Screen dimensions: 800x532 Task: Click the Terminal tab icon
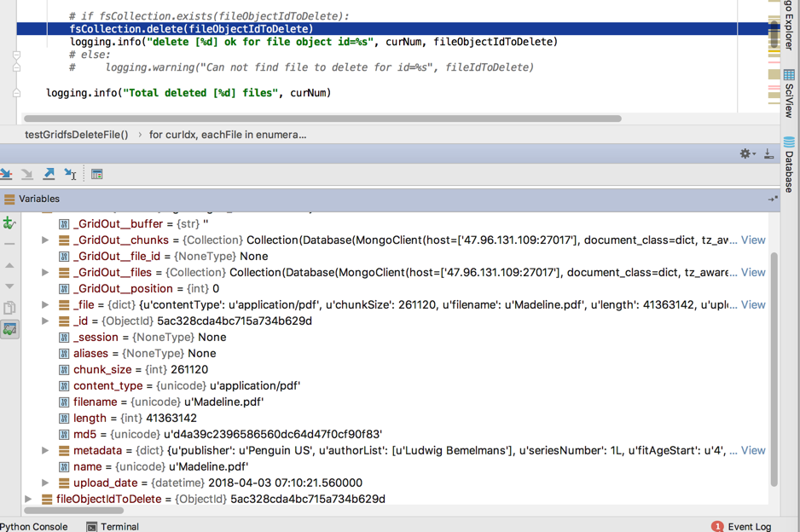(x=92, y=526)
